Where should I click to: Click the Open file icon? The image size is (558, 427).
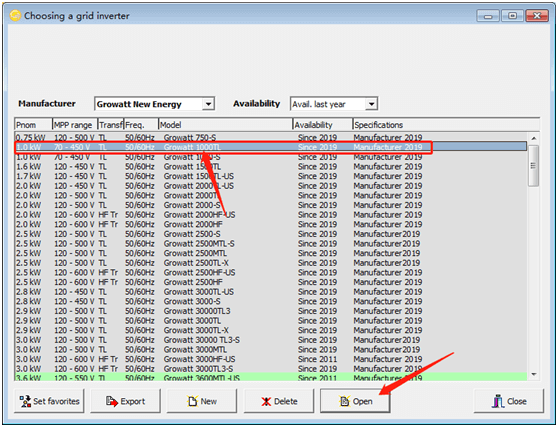pyautogui.click(x=344, y=401)
